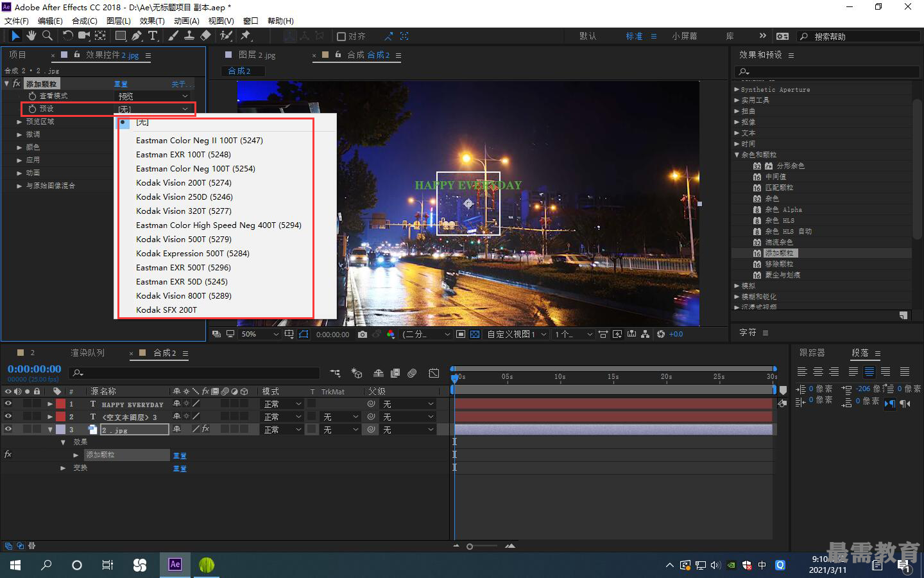Select the Rectangle shape tool
Screen dimensions: 924x578
point(120,36)
